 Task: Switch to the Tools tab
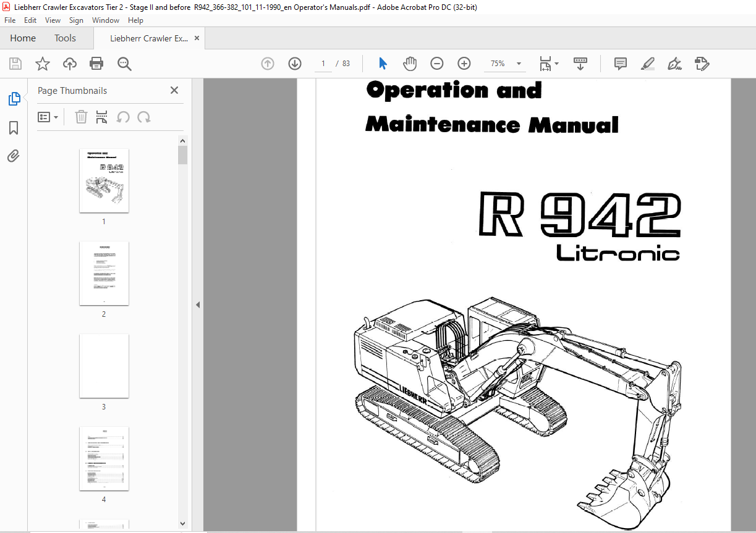click(65, 38)
